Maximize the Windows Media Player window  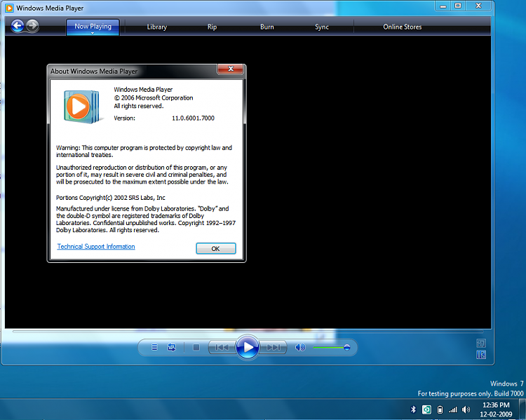[x=458, y=6]
